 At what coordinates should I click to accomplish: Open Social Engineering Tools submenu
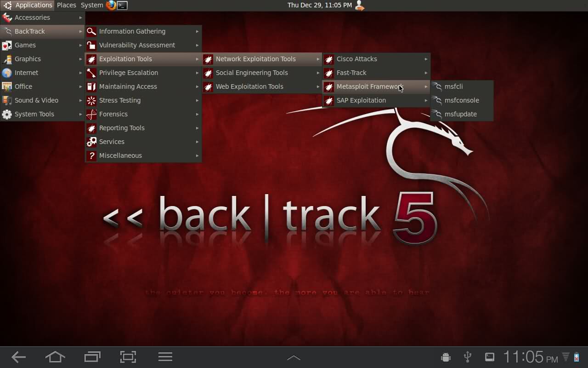click(x=262, y=73)
